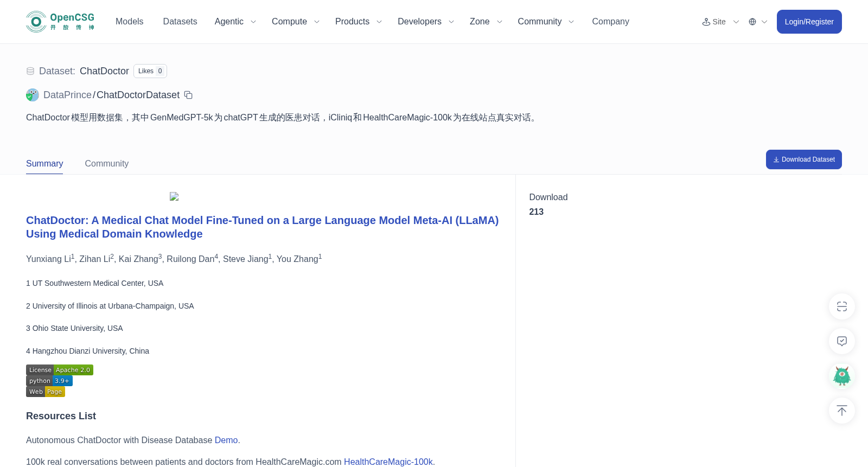
Task: Open the OpenCSG logo home link
Action: coord(60,22)
